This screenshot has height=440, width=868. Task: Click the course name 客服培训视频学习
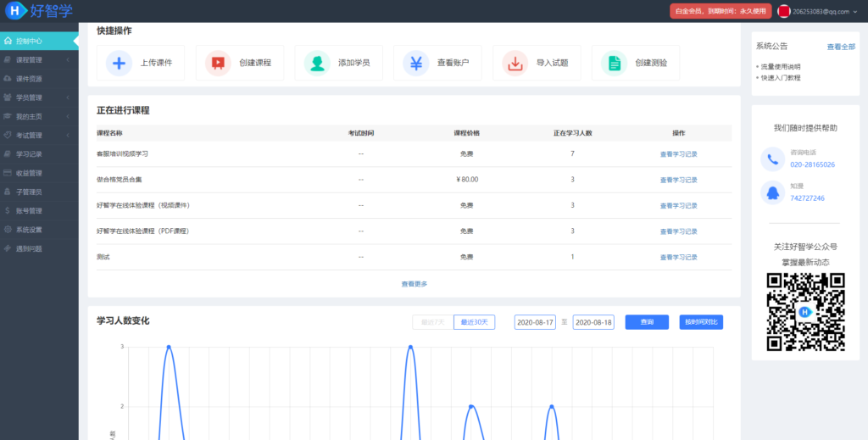click(x=122, y=153)
